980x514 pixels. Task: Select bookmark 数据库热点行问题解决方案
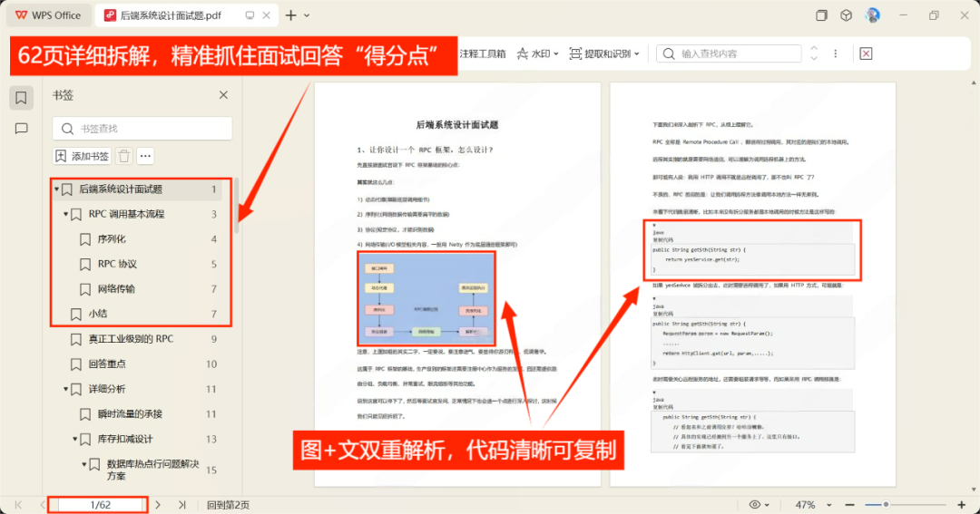153,470
